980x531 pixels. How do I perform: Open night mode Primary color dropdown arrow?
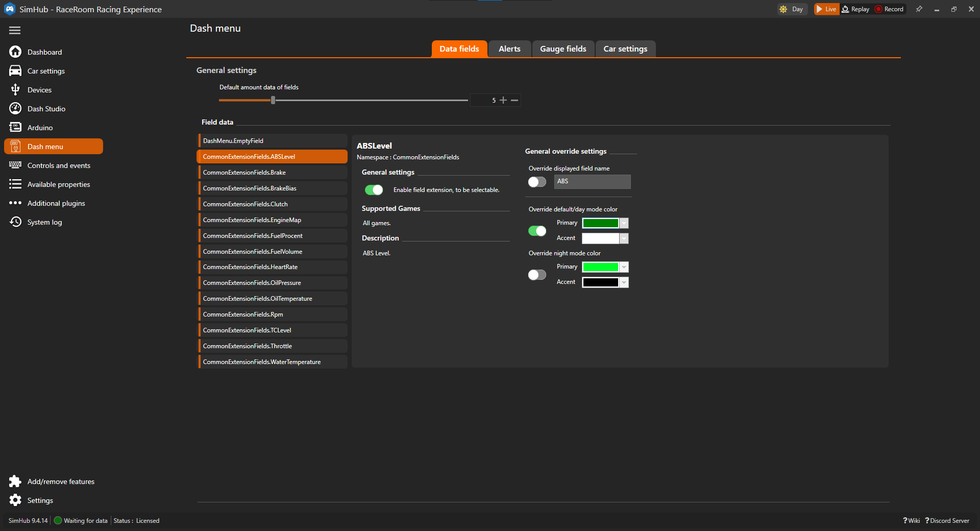624,267
